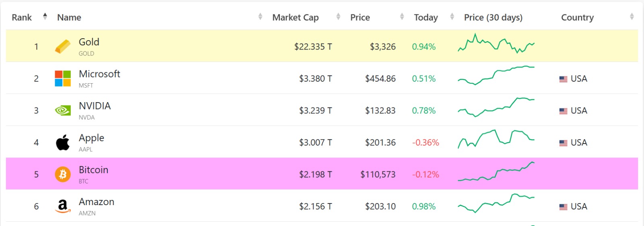
Task: Click the NVIDIA logo icon
Action: point(62,111)
